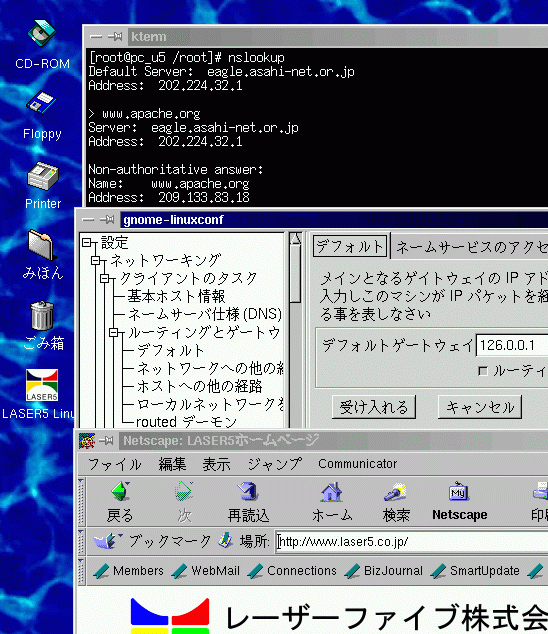Click the www.apache.org query line in kterm
The width and height of the screenshot is (548, 634).
pos(144,114)
